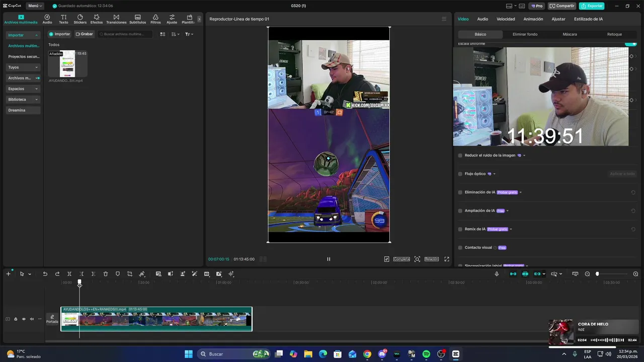
Task: Click the Compartir button
Action: click(562, 6)
